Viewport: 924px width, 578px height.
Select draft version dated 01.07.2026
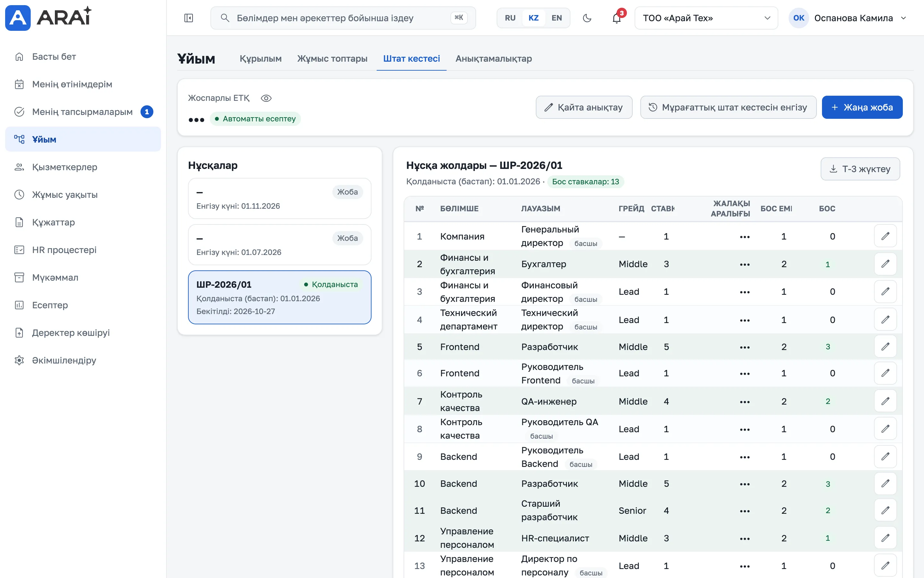(x=279, y=245)
